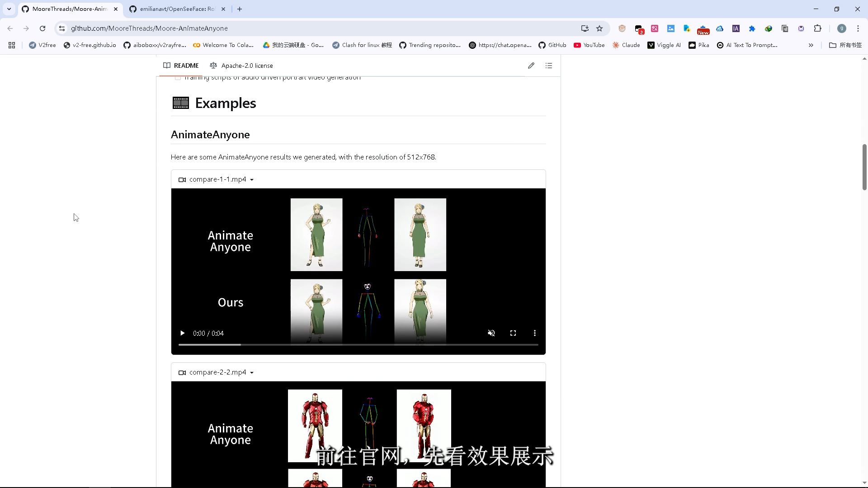This screenshot has width=868, height=488.
Task: Play the compare-1-1.mp4 video
Action: click(x=182, y=333)
